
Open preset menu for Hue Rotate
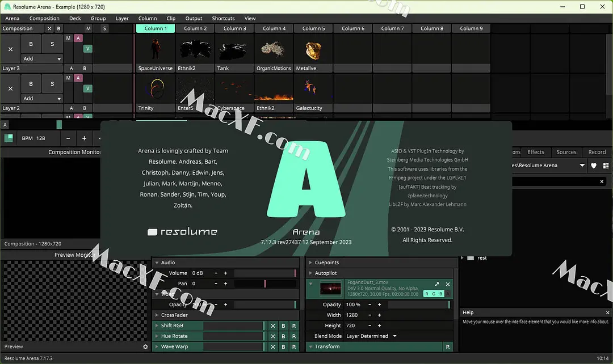pyautogui.click(x=294, y=336)
